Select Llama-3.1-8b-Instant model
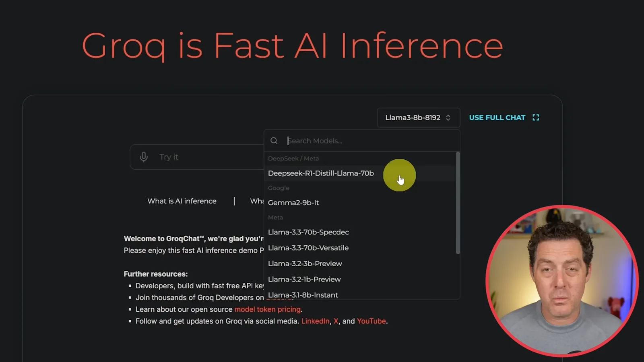Screen dimensions: 644x362 point(360,294)
